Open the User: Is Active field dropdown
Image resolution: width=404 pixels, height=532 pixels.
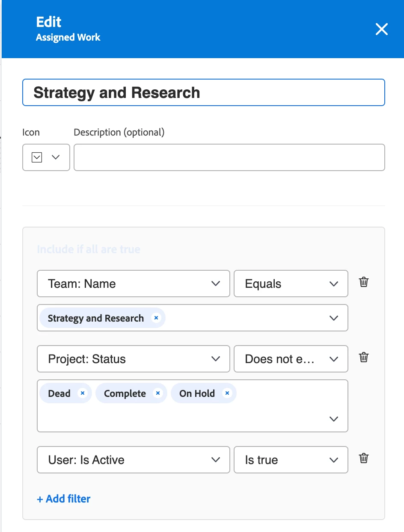click(x=134, y=460)
